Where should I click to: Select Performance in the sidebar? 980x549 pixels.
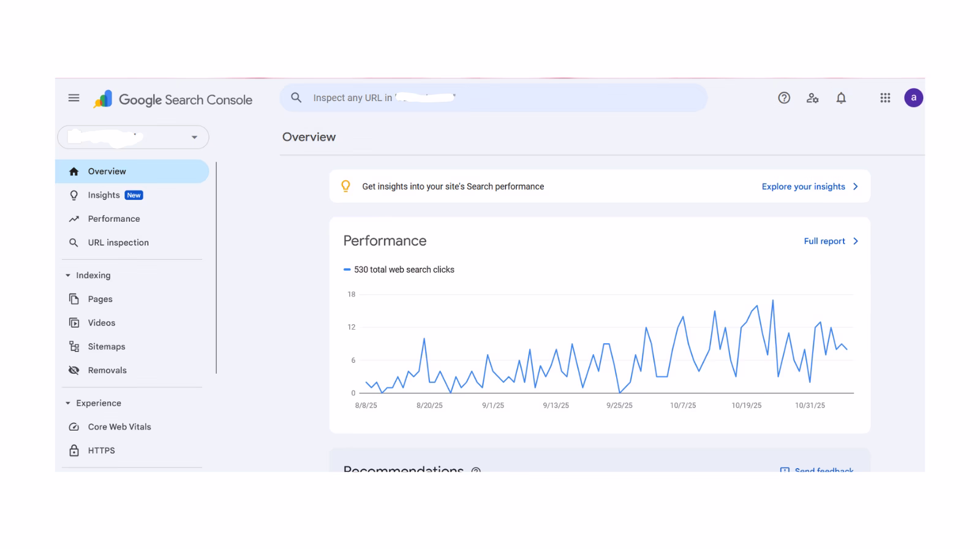(x=113, y=219)
